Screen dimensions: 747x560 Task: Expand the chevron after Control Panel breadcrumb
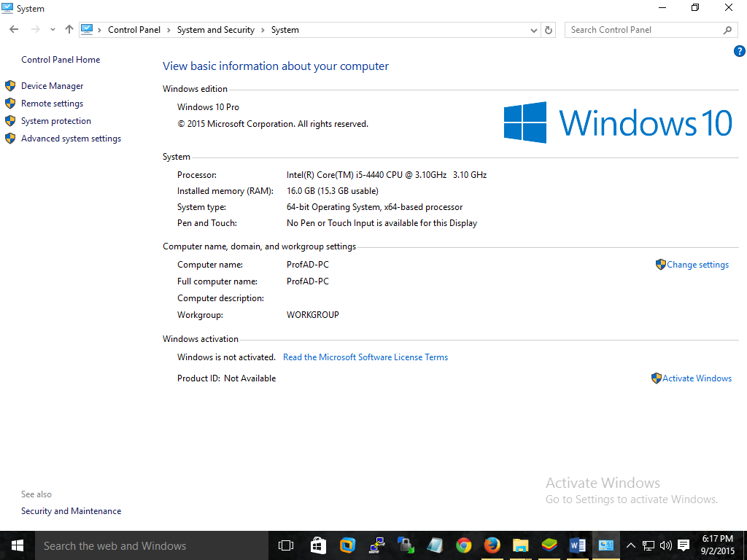[169, 30]
